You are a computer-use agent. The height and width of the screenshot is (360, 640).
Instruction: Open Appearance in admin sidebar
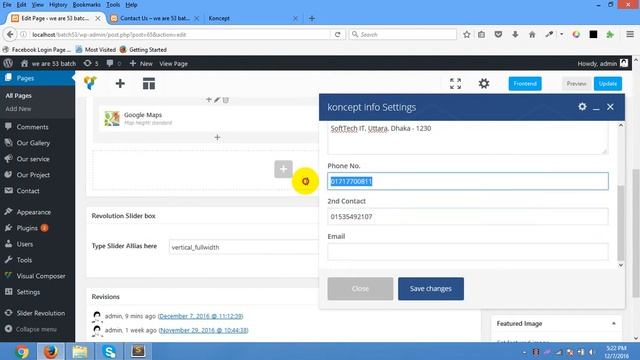point(33,212)
